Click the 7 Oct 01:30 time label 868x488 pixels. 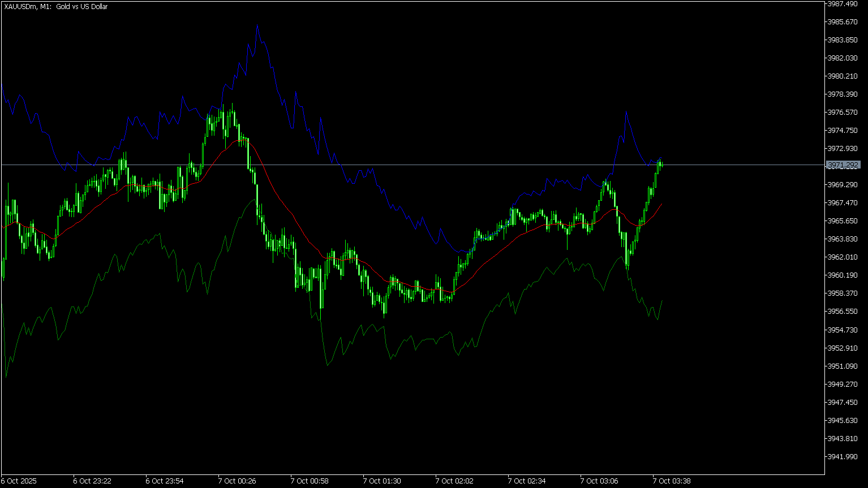(382, 481)
